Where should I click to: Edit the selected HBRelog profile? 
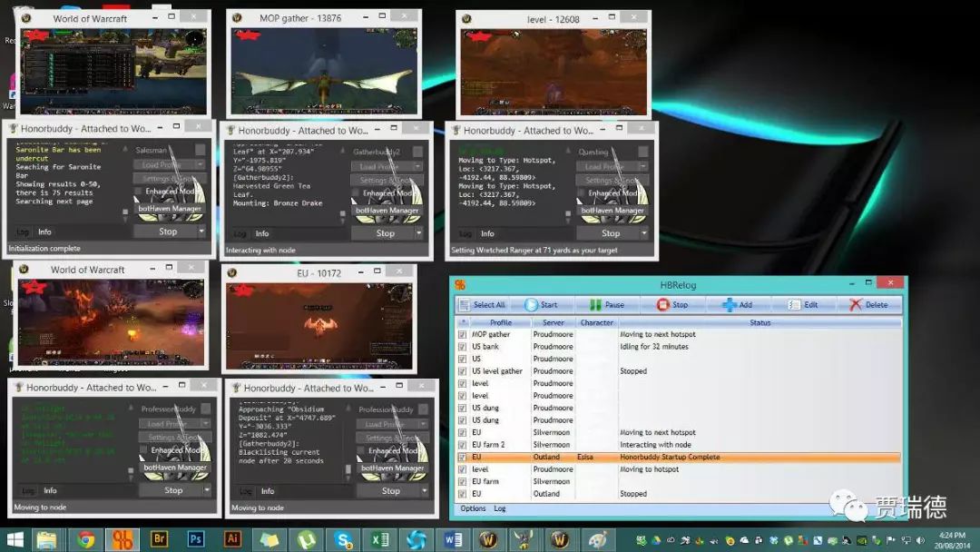[x=804, y=305]
